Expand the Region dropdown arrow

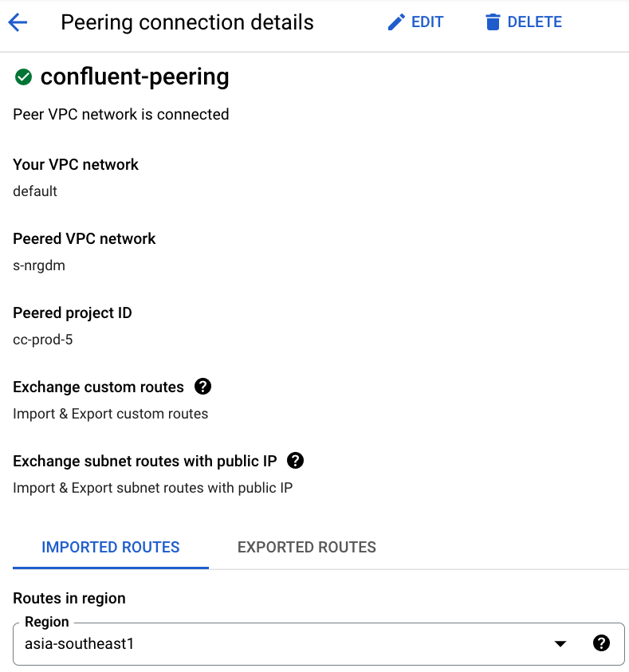tap(560, 644)
